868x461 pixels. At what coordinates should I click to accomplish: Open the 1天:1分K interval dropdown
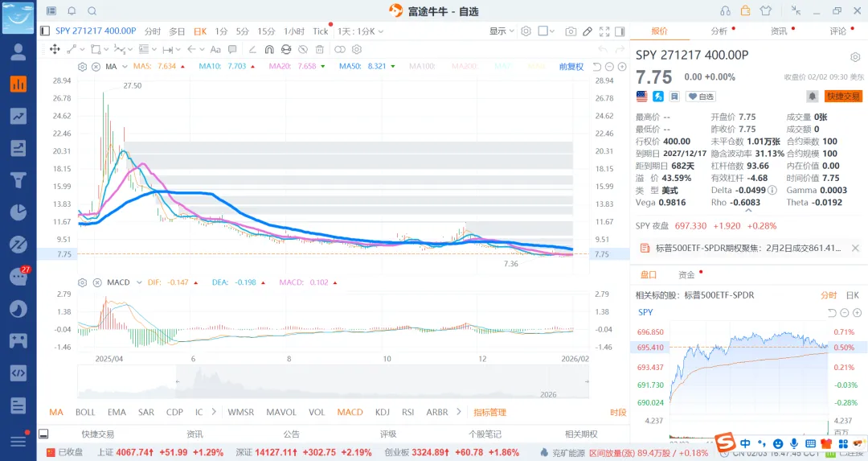pos(360,31)
